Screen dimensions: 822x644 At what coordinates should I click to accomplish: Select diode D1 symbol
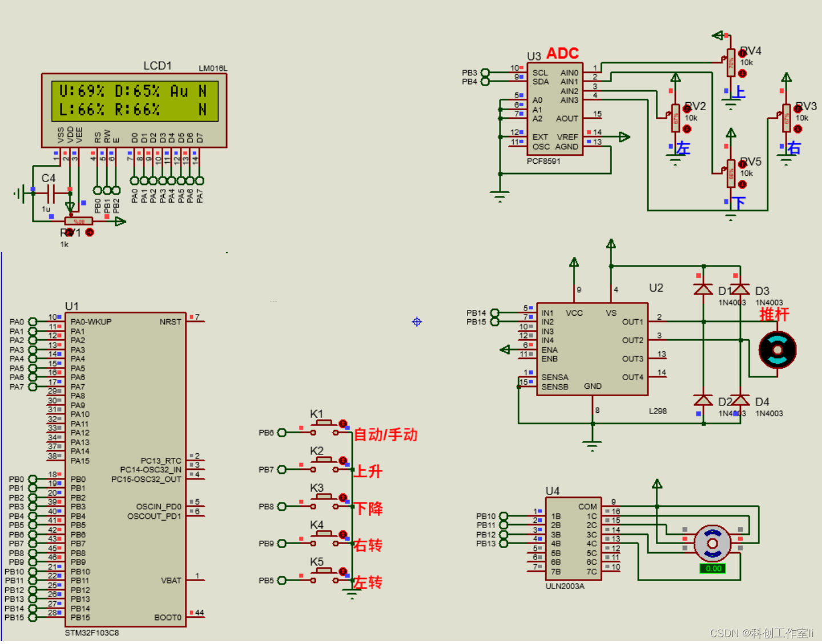point(703,289)
